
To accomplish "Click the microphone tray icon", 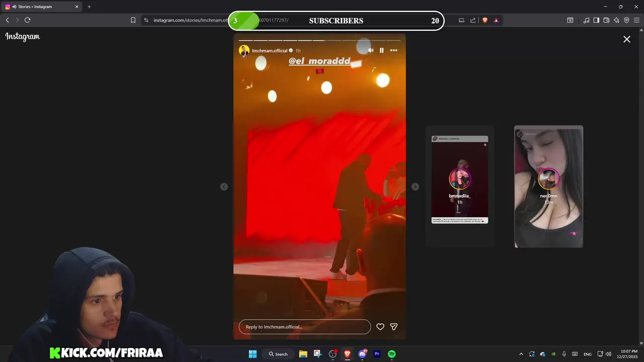I will click(564, 354).
